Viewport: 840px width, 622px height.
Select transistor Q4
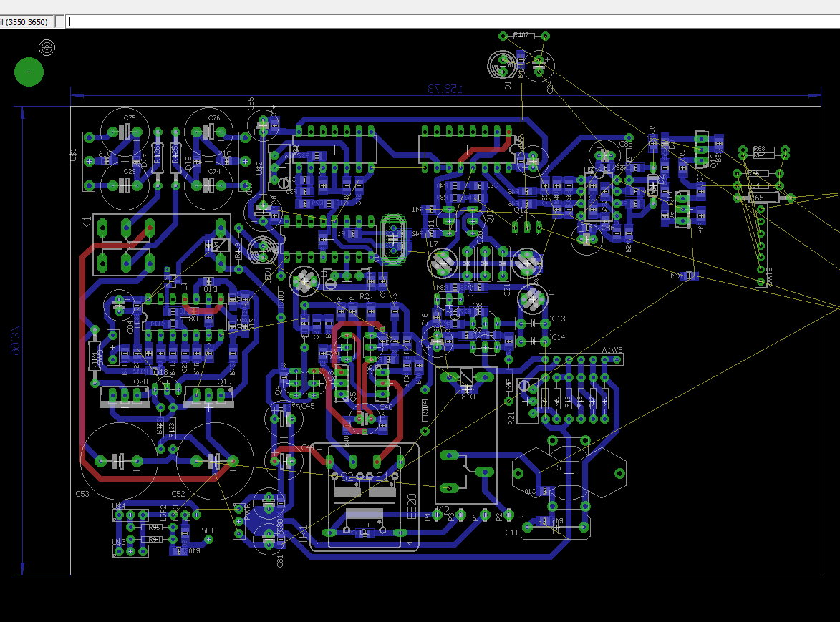click(294, 383)
